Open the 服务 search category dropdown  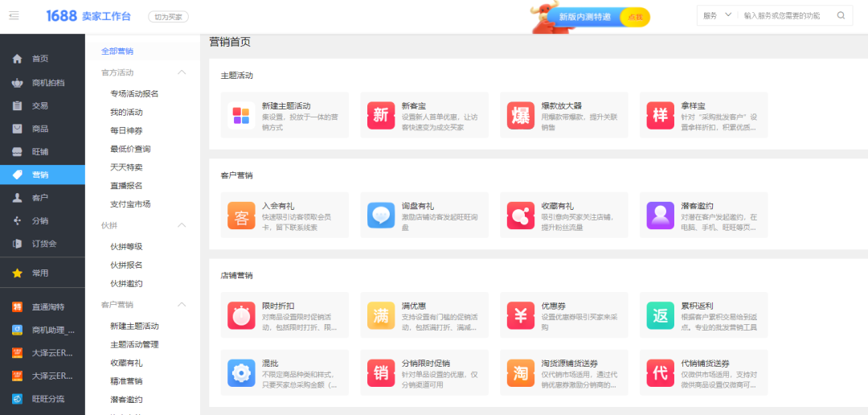point(718,15)
